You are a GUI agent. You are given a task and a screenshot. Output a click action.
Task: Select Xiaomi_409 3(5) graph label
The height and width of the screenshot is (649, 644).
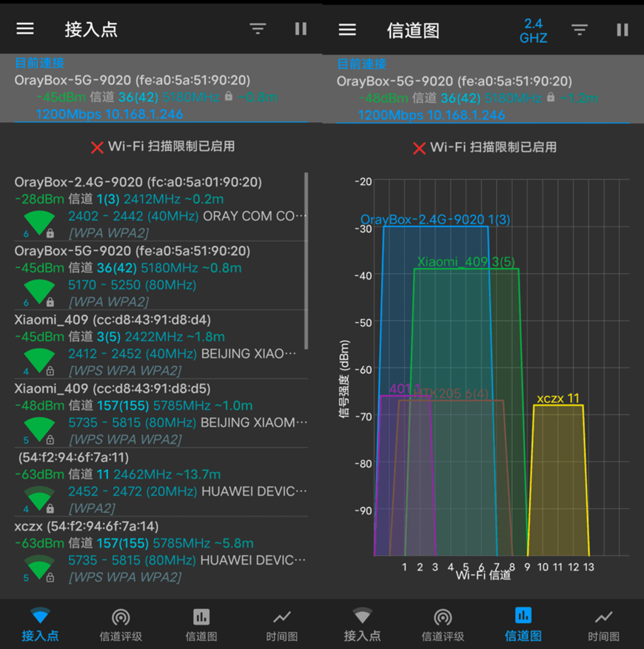[466, 261]
